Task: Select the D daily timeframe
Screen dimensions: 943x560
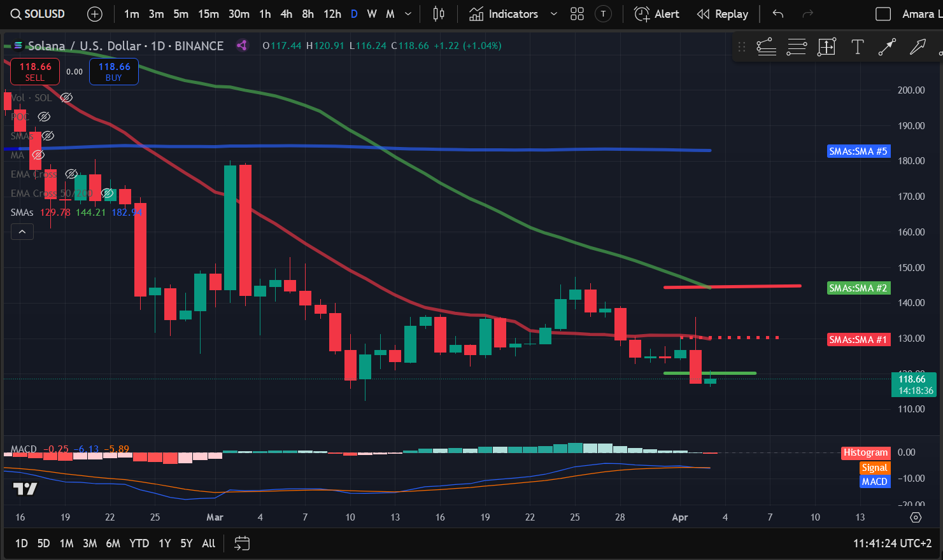Action: click(354, 14)
